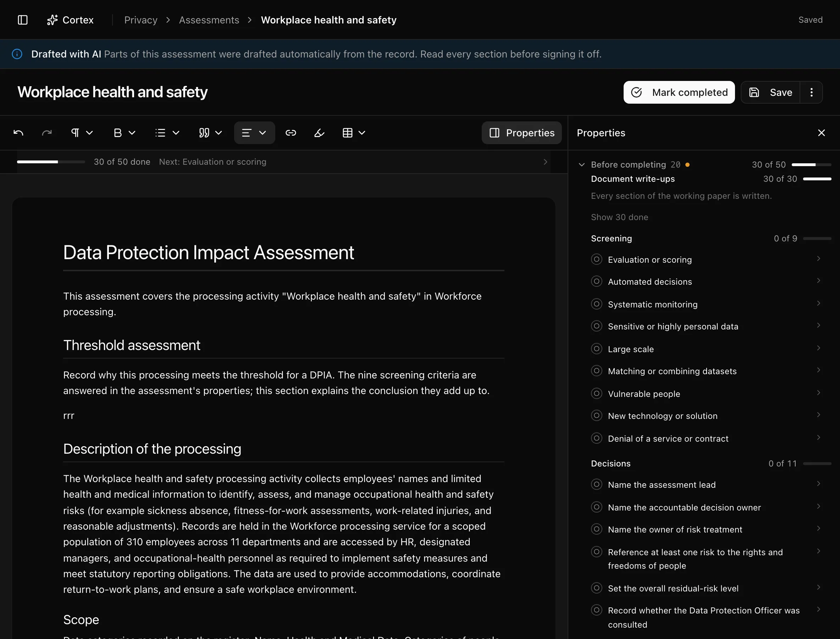The image size is (840, 639).
Task: Click the Screening section heading
Action: pyautogui.click(x=611, y=239)
